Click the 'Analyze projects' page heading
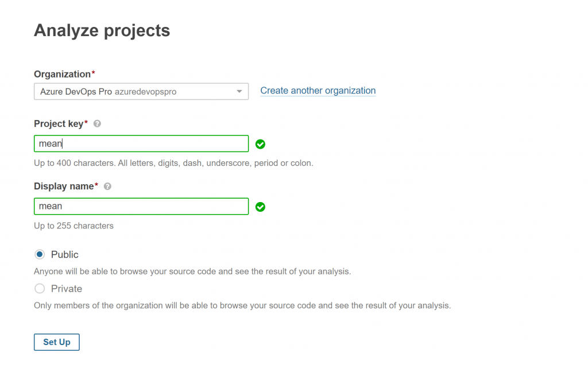 (102, 30)
